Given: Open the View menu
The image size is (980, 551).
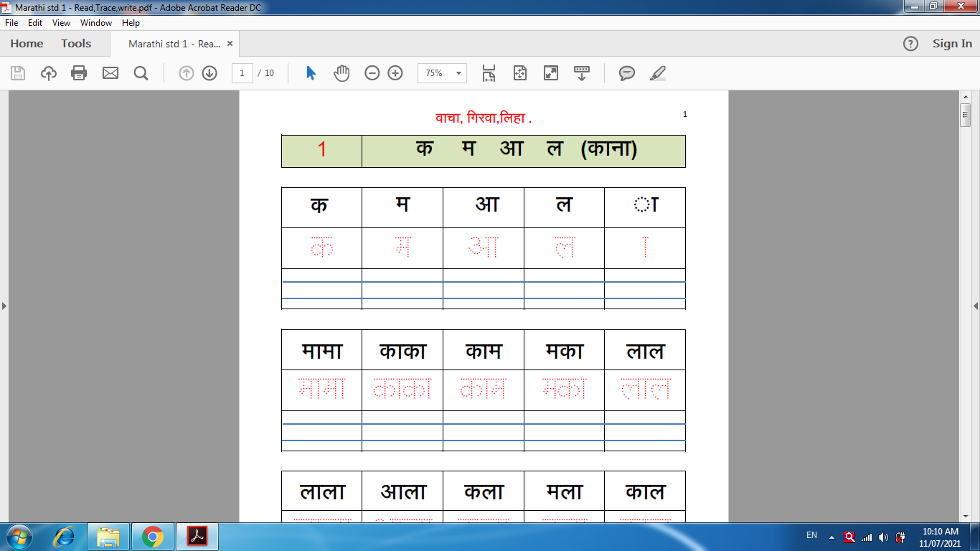Looking at the screenshot, I should tap(61, 22).
